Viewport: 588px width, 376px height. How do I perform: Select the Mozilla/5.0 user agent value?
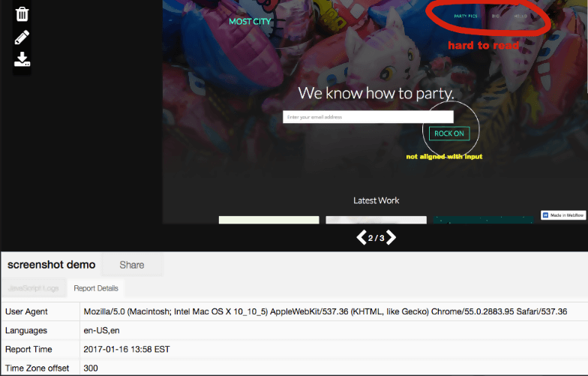tap(325, 311)
